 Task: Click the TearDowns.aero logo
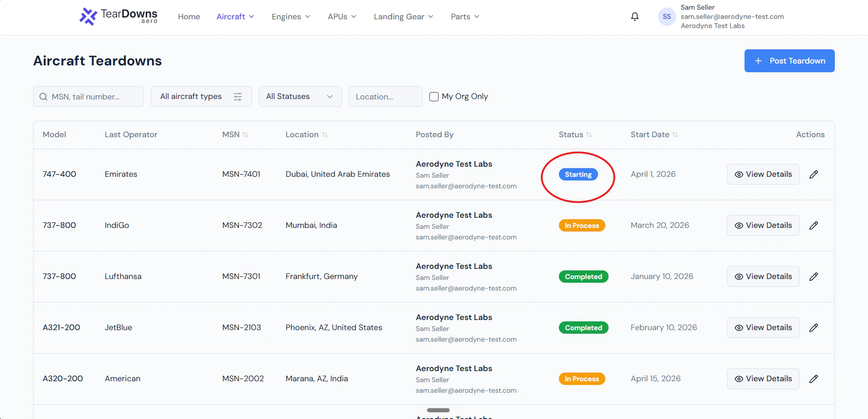118,17
